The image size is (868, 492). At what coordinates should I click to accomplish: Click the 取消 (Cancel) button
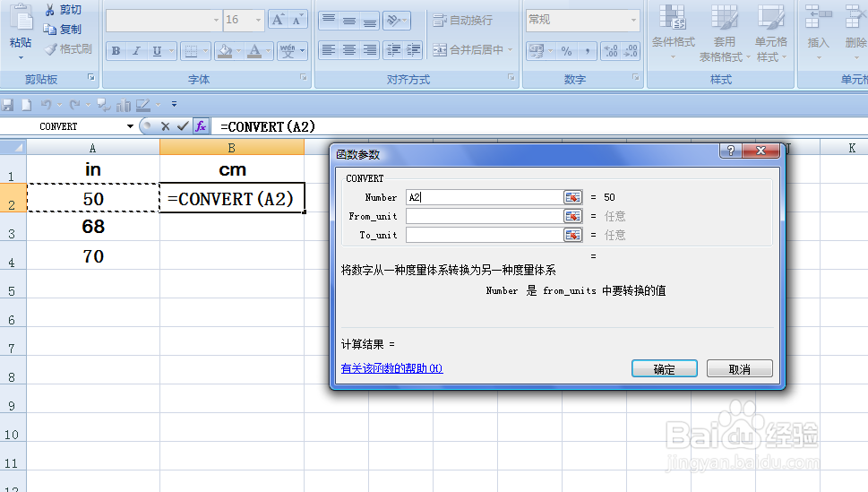[x=740, y=369]
